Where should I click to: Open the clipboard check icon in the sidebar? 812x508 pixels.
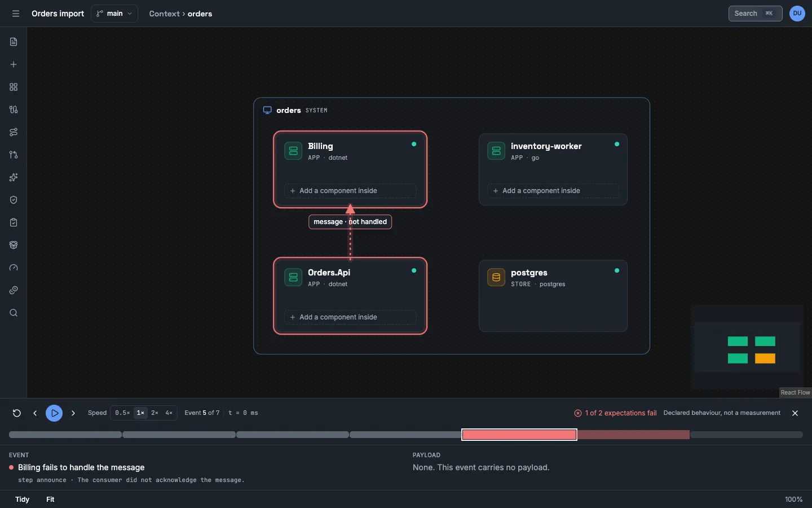(14, 222)
